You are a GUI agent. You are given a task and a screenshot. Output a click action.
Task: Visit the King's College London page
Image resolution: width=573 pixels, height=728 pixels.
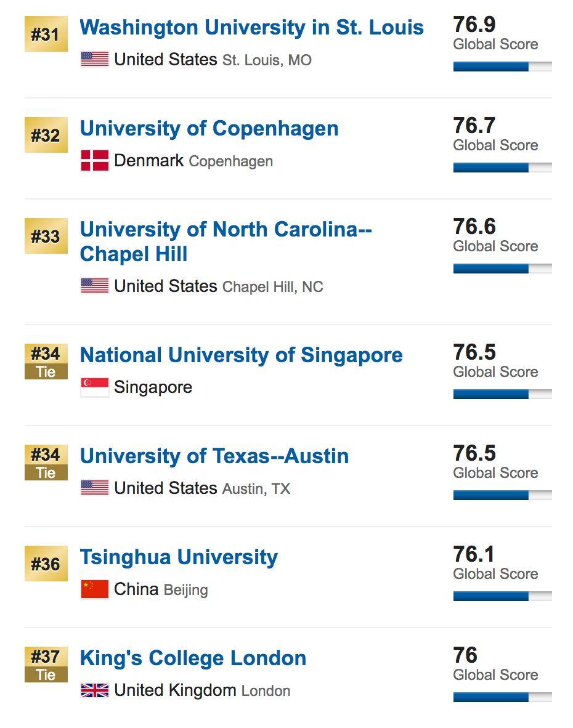tap(193, 658)
